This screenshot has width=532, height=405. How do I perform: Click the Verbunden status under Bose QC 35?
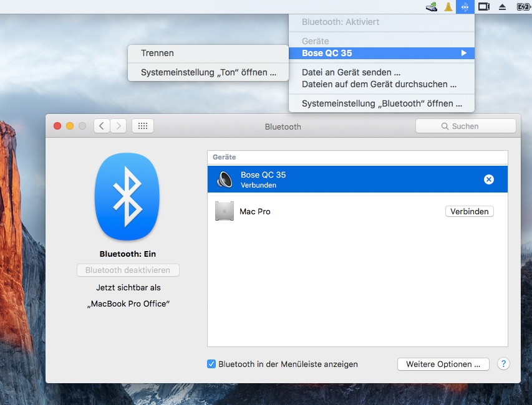(x=258, y=185)
